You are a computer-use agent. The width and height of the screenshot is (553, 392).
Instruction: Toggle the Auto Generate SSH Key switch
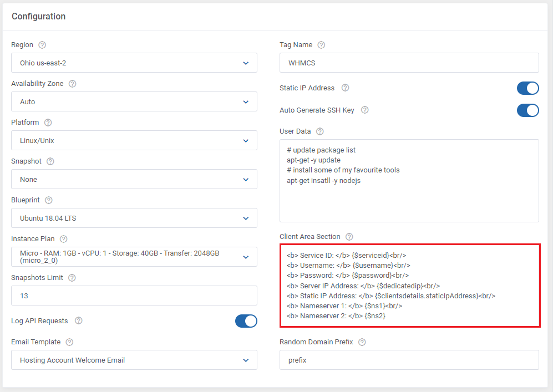click(528, 110)
